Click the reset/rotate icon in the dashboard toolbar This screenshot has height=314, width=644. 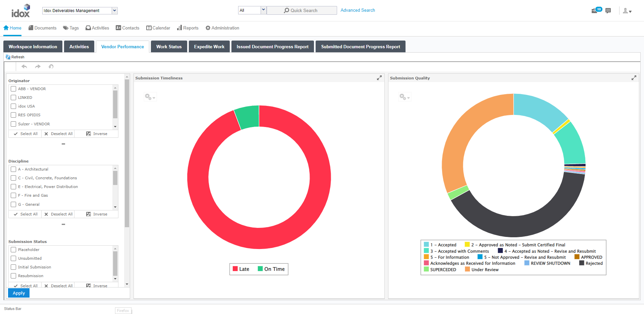[51, 67]
